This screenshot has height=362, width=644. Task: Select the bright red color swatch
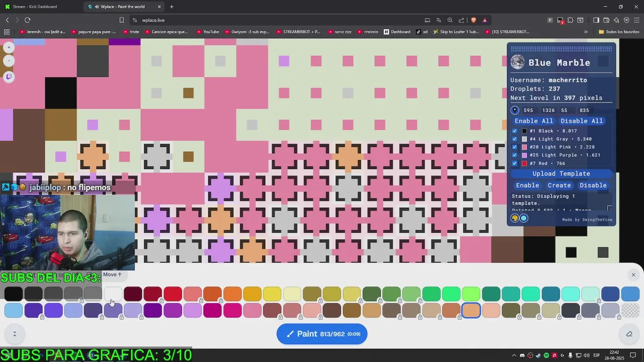(173, 294)
